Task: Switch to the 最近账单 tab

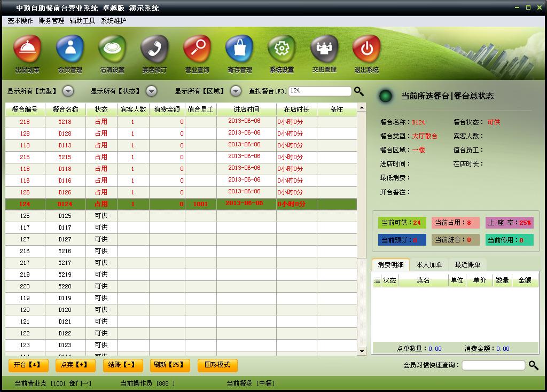Action: pyautogui.click(x=467, y=265)
